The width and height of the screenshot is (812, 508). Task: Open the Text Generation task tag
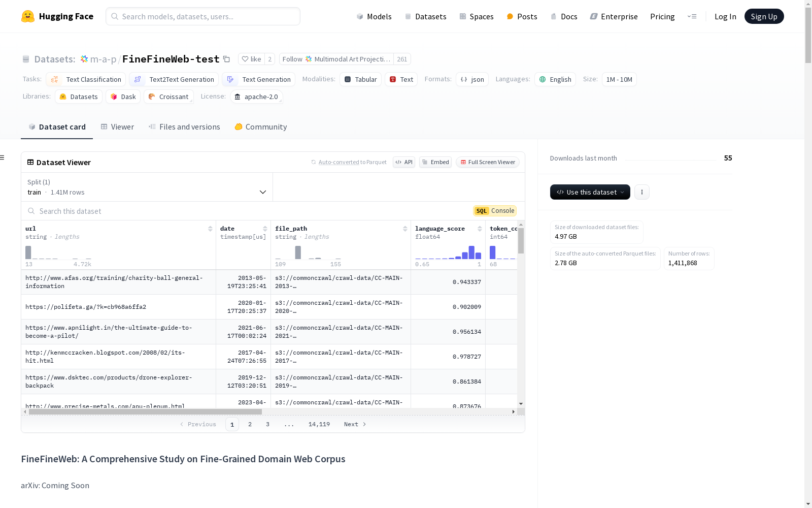click(259, 79)
